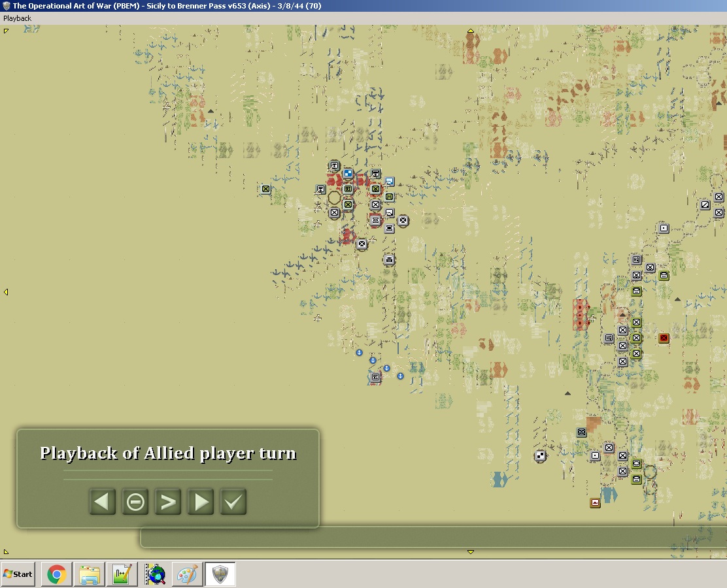Viewport: 727px width, 588px height.
Task: Select the westernmost antenna-symbol counter in the cluster
Action: click(320, 189)
